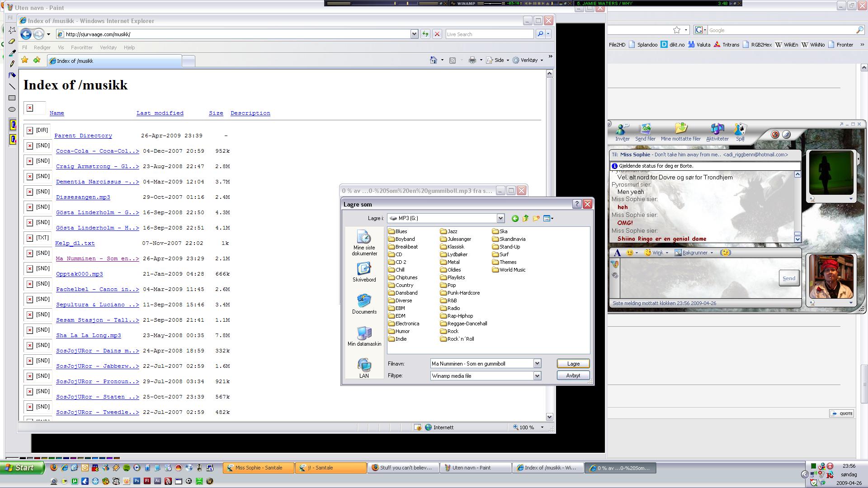Click Spill games icon in Messenger

click(x=740, y=132)
